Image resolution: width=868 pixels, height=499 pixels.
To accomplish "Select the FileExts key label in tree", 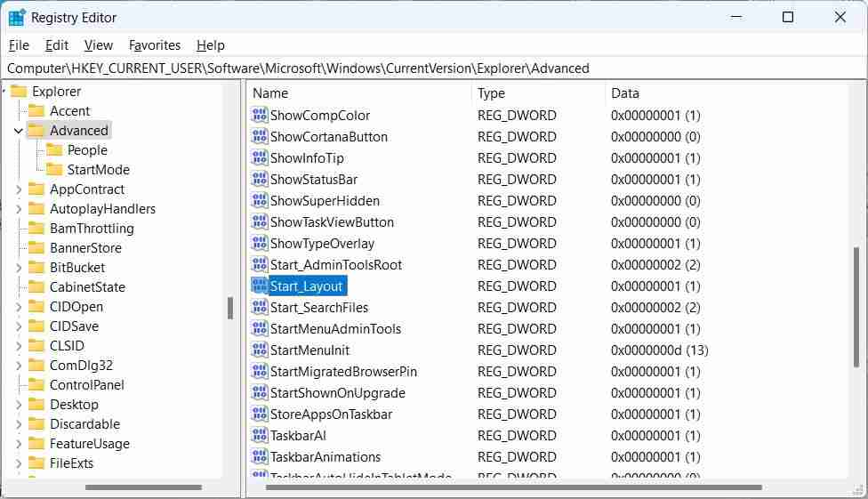I will tap(71, 463).
